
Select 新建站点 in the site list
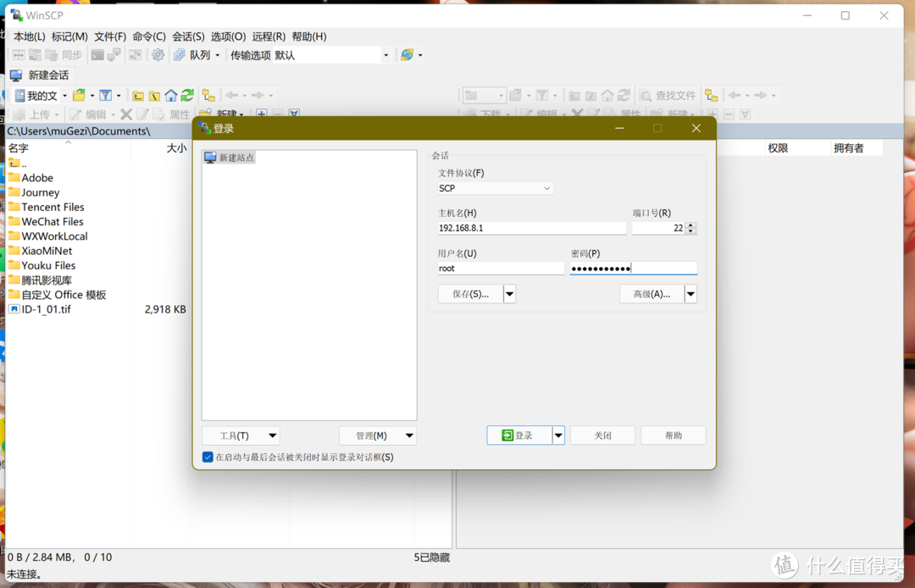coord(235,158)
